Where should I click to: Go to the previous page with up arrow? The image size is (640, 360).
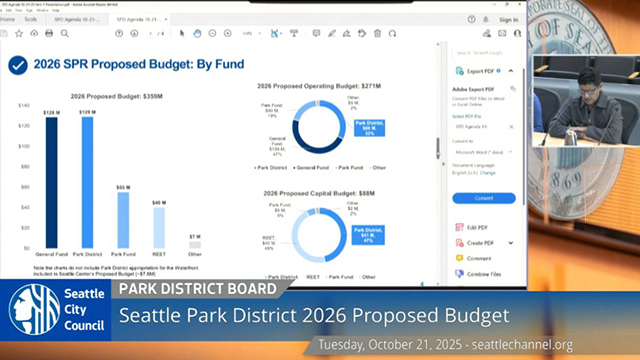[x=119, y=33]
